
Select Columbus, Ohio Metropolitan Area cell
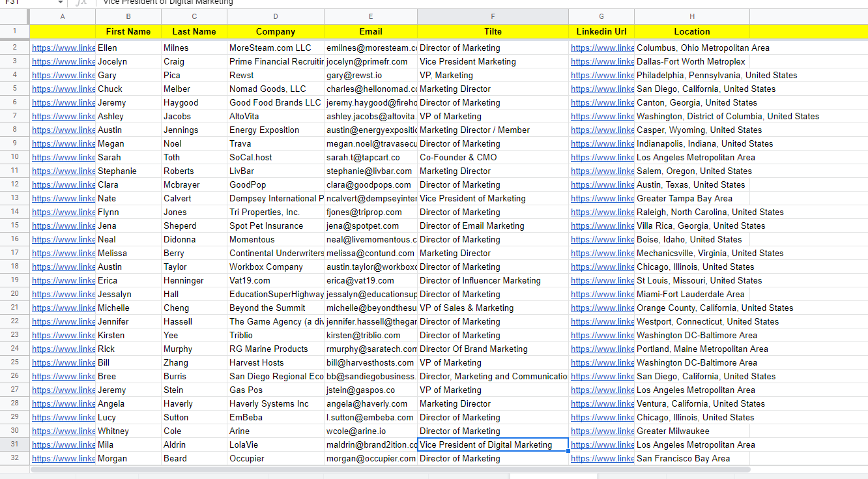[692, 48]
